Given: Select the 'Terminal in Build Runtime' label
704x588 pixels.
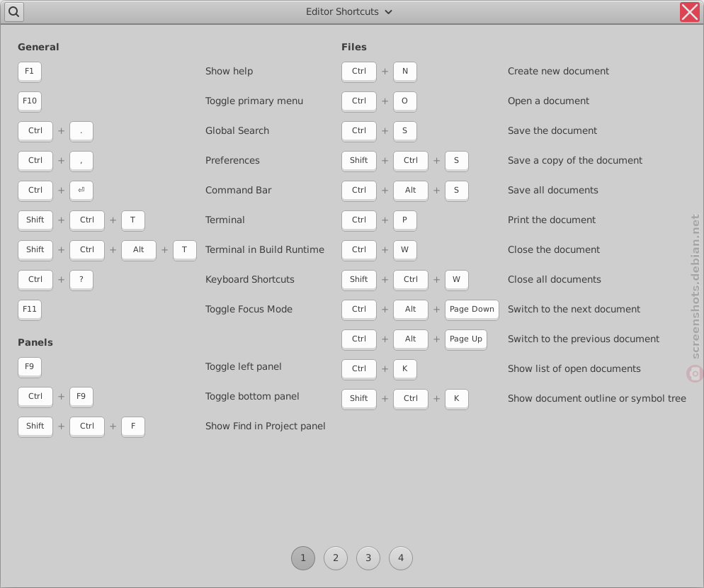Looking at the screenshot, I should [x=264, y=250].
